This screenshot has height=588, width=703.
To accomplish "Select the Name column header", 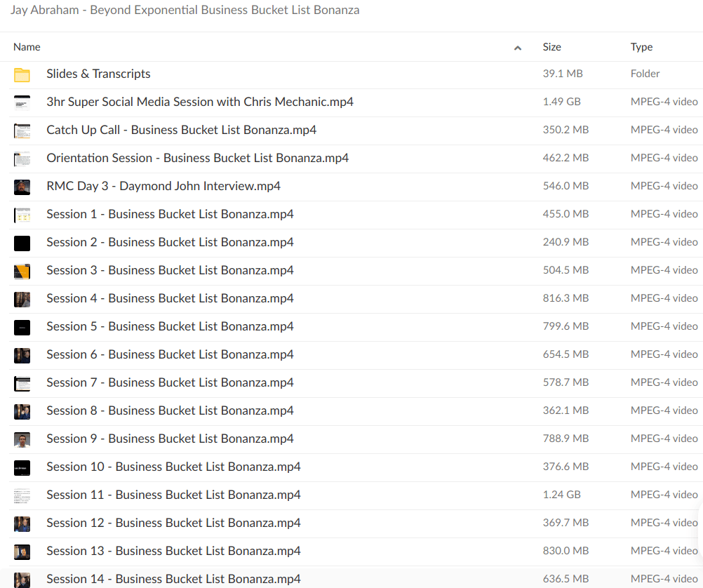I will tap(27, 47).
